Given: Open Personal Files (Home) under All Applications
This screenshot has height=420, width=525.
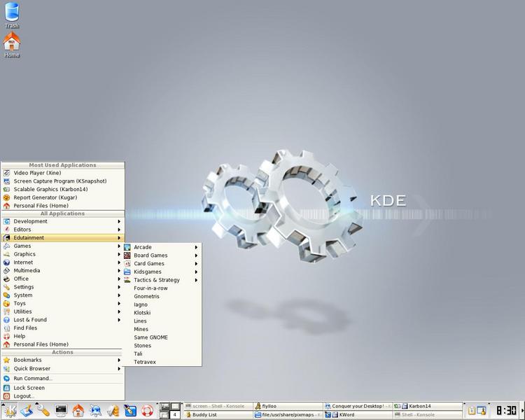Looking at the screenshot, I should 62,344.
